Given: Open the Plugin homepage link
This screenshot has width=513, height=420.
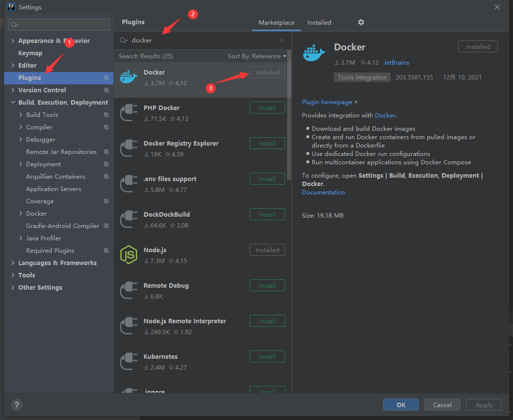Looking at the screenshot, I should (x=327, y=102).
